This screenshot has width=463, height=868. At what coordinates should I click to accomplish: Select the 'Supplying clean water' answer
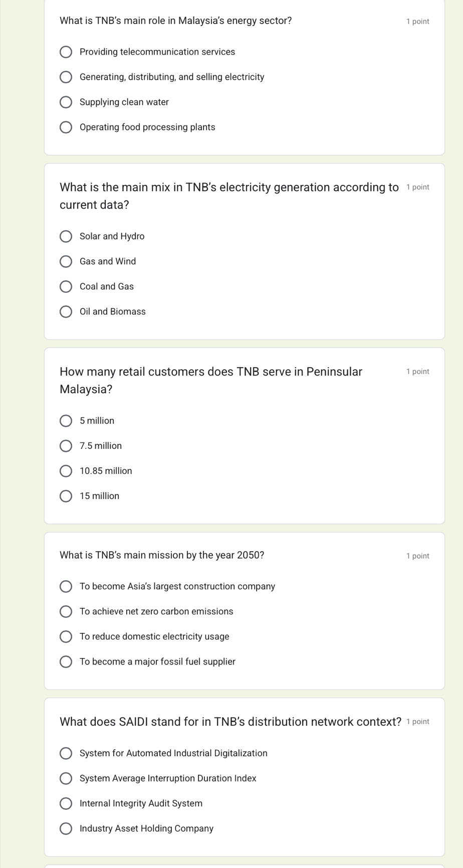(x=66, y=102)
